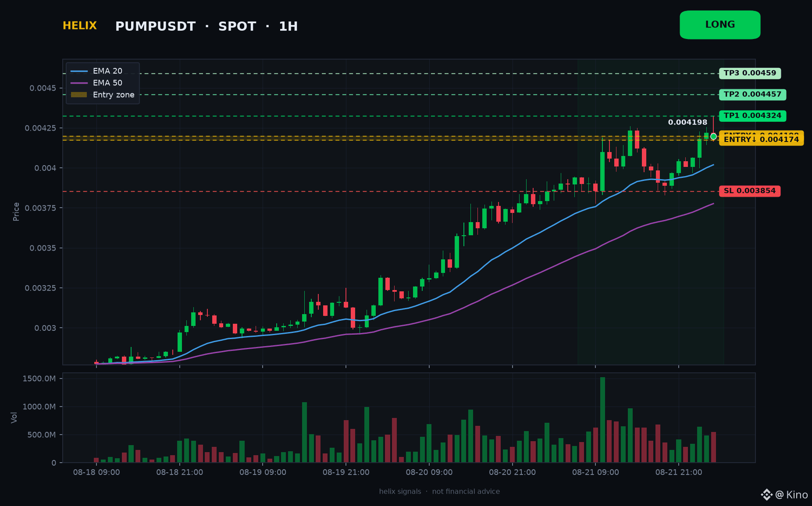Click the SL 0.003854 stop loss label

pyautogui.click(x=749, y=191)
